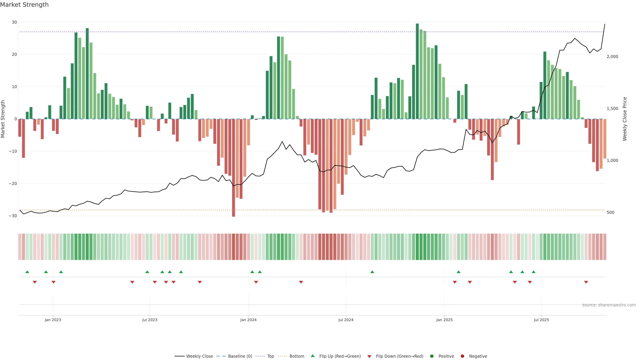Click the source: sharemaestro.com text

(x=609, y=305)
